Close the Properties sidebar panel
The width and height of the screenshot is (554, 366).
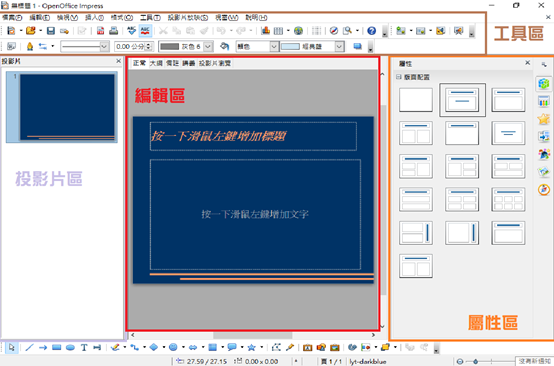[x=527, y=63]
